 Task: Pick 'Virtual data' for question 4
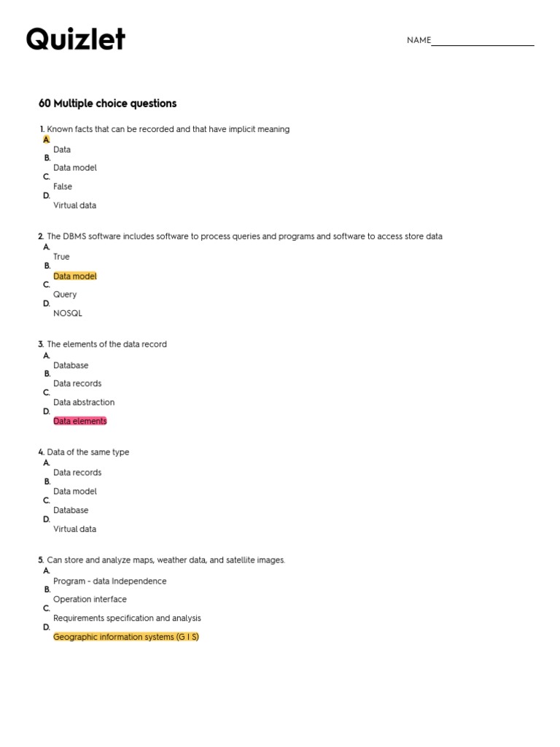pyautogui.click(x=74, y=530)
